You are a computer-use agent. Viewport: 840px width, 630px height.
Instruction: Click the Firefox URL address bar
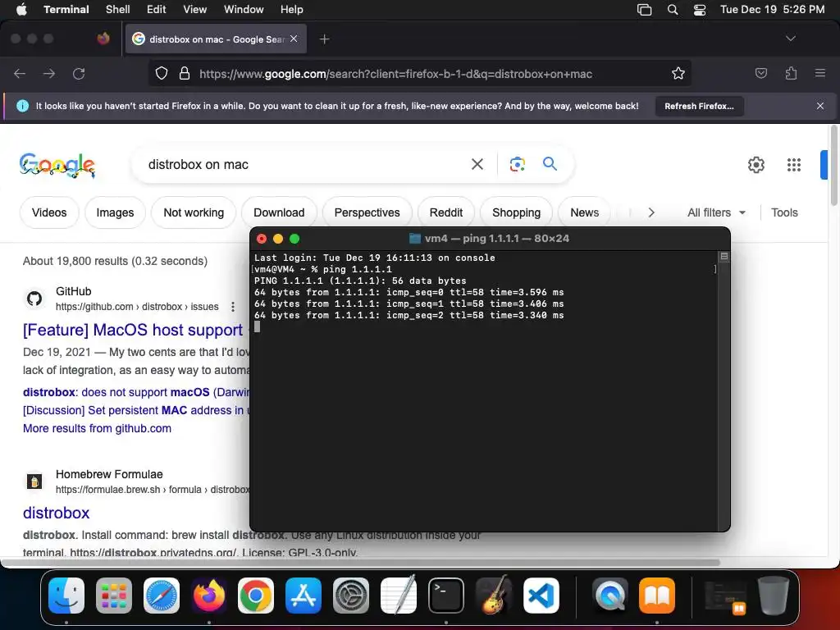tap(395, 74)
